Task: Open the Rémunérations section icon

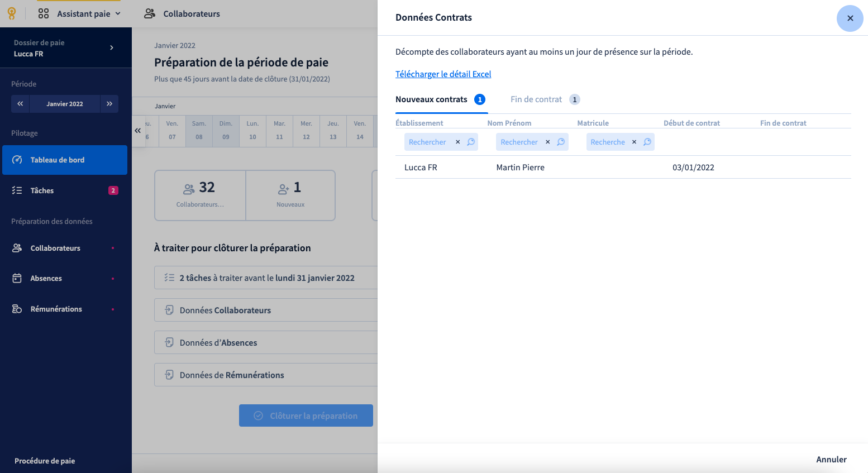Action: click(17, 308)
